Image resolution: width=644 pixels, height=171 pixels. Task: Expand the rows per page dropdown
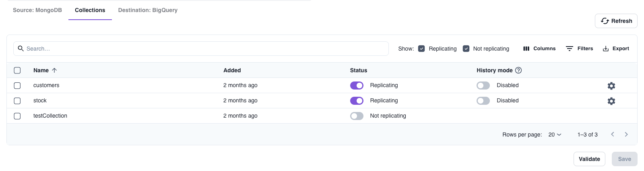coord(555,134)
